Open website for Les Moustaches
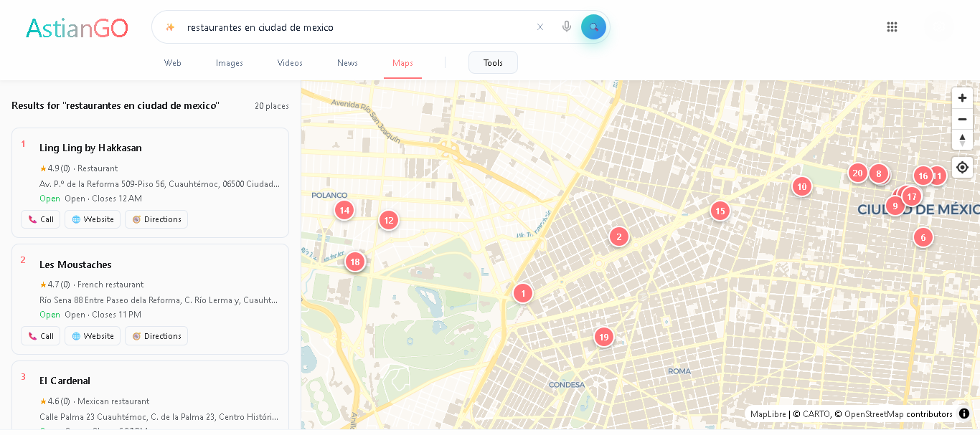Screen dimensions: 980x435 coord(93,336)
